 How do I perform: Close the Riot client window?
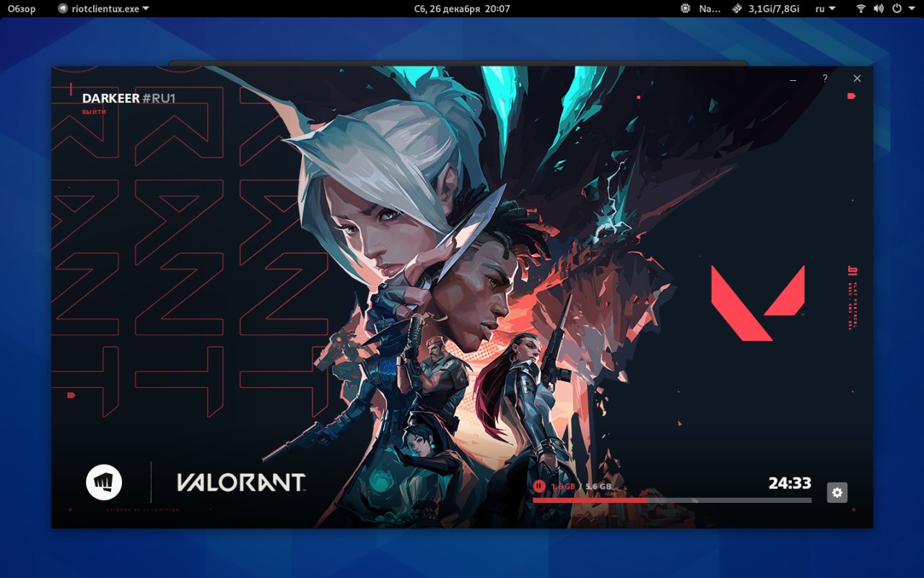pyautogui.click(x=857, y=78)
